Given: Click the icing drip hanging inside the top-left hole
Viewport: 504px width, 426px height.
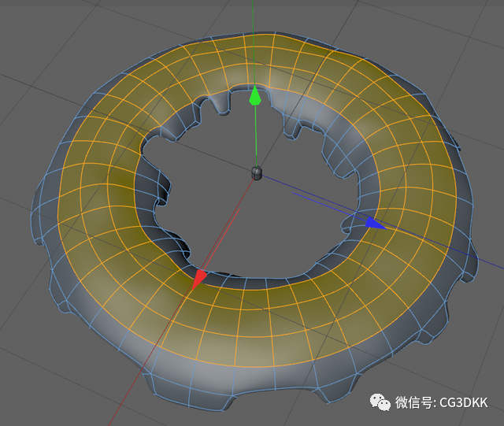Looking at the screenshot, I should click(221, 105).
